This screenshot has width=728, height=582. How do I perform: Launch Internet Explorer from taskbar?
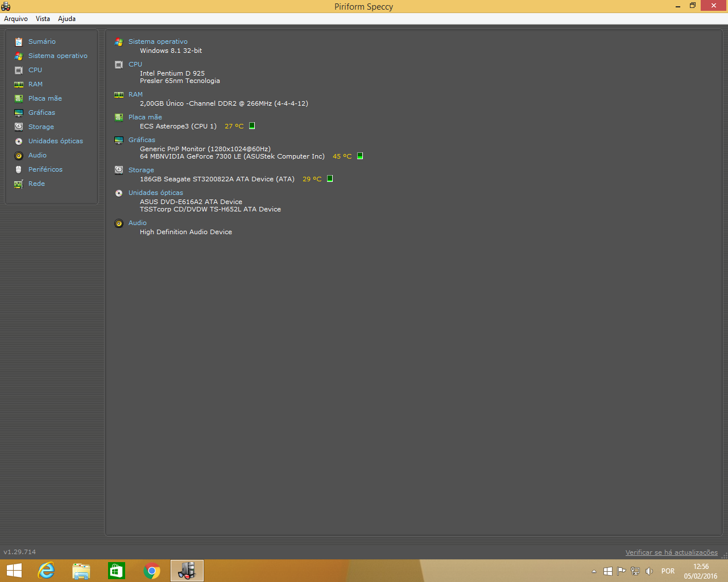(x=46, y=571)
